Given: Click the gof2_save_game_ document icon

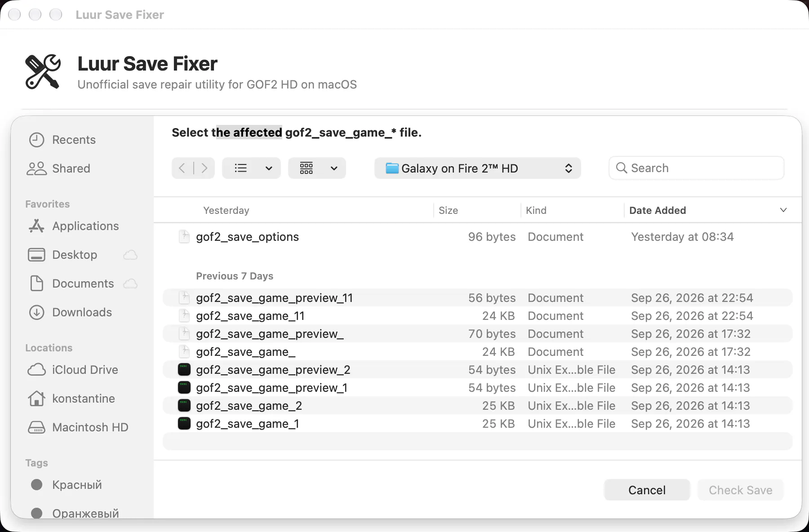Looking at the screenshot, I should (184, 351).
